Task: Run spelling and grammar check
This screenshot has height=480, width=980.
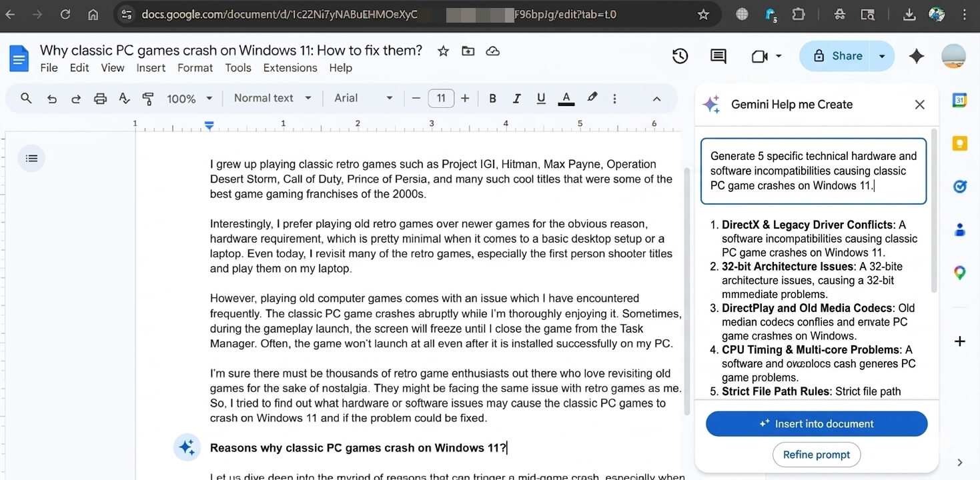Action: click(x=124, y=97)
